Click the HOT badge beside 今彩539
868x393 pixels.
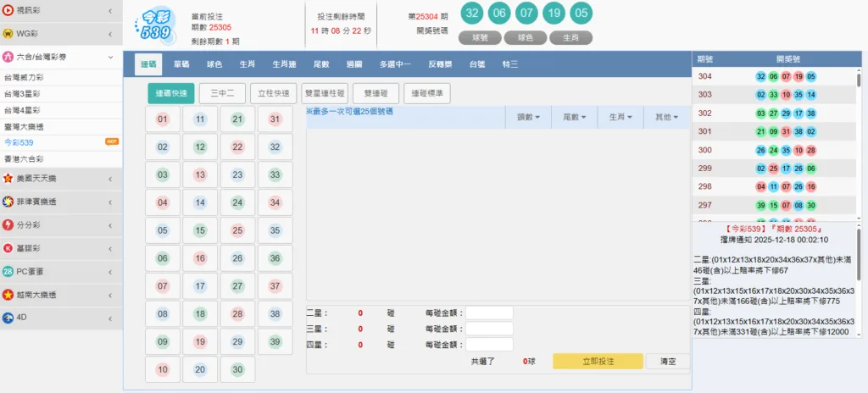112,142
